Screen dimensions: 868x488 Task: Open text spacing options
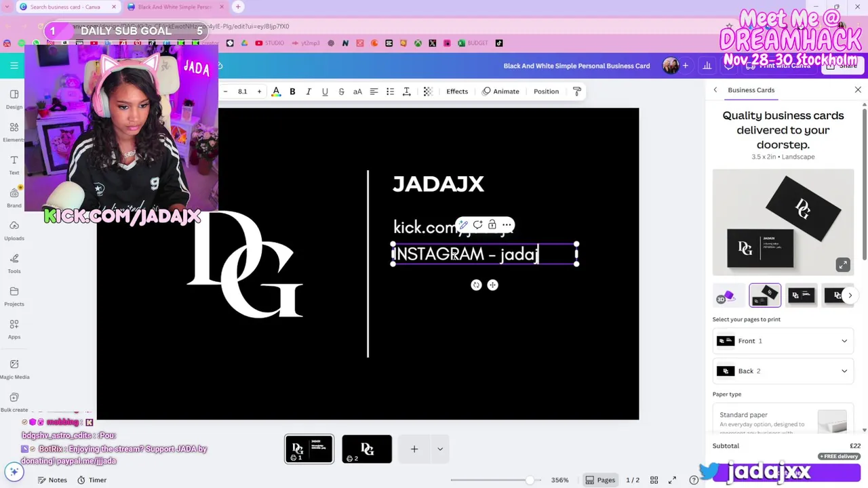pyautogui.click(x=406, y=91)
